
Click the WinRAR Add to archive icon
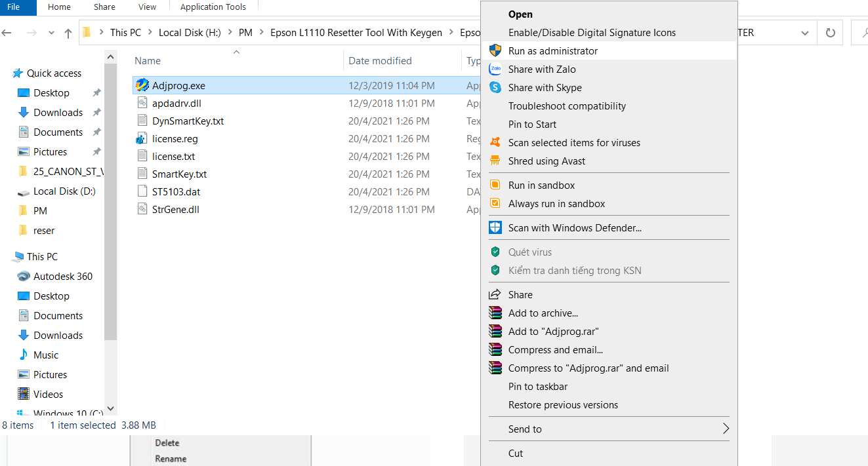(x=495, y=313)
